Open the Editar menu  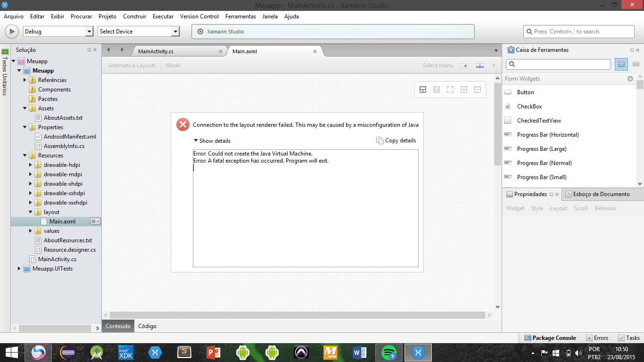tap(37, 16)
